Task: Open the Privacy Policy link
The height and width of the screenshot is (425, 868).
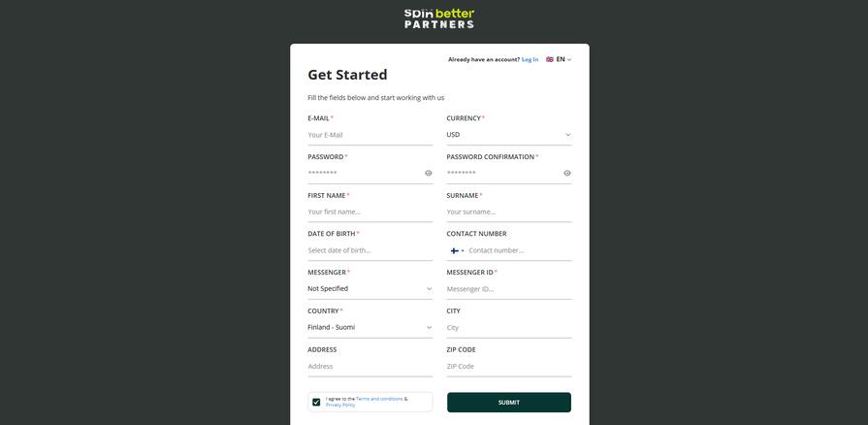Action: pyautogui.click(x=340, y=405)
